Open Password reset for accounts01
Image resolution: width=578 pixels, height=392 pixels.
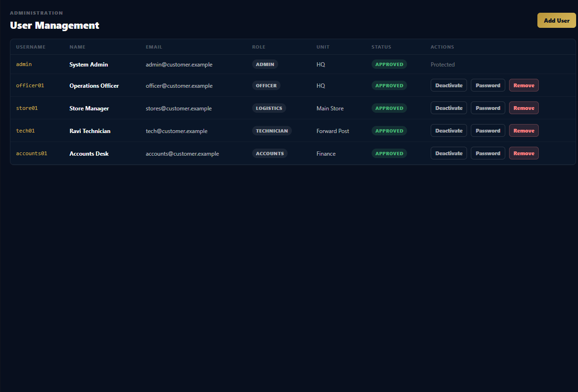(x=488, y=153)
